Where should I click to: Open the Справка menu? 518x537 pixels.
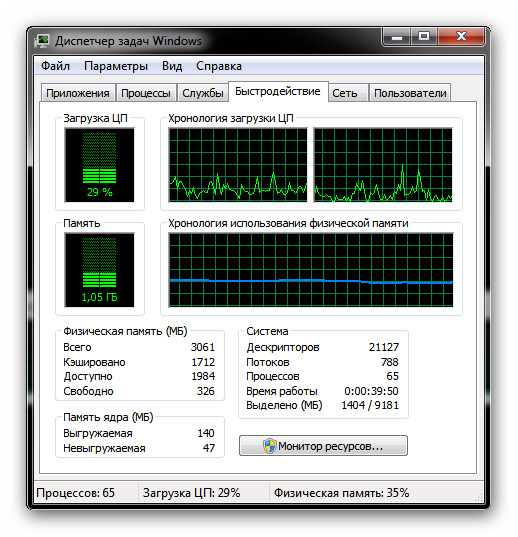[x=219, y=66]
